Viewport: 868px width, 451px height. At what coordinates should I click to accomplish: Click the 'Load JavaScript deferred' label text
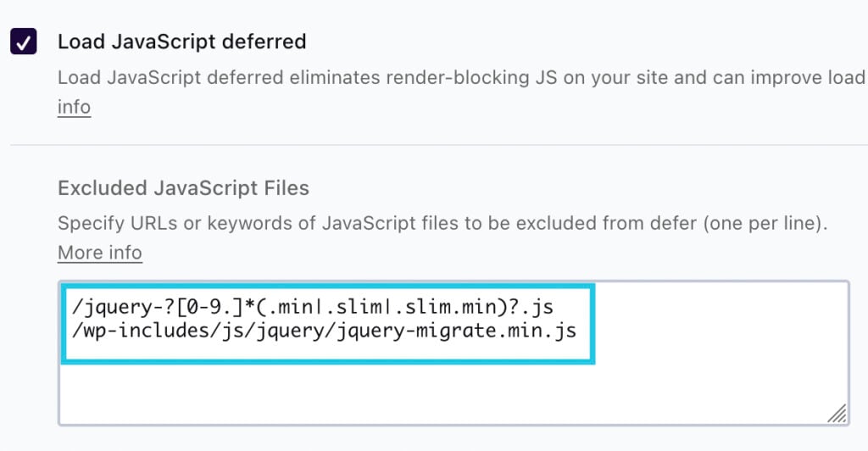[x=182, y=42]
